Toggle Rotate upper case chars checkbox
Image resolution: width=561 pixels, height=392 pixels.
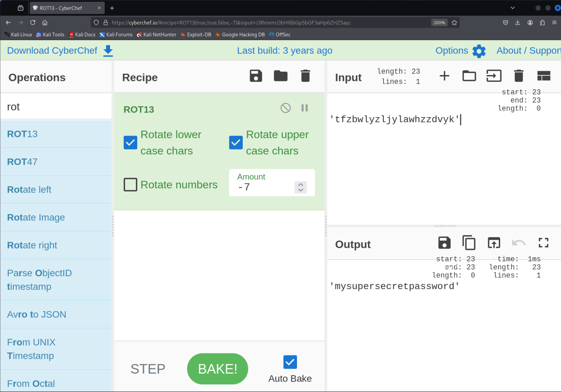point(236,142)
